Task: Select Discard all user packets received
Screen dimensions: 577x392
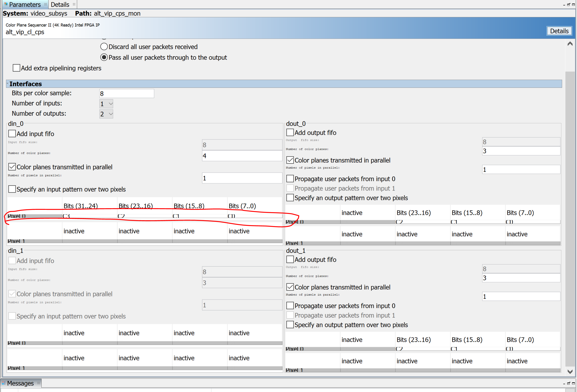Action: tap(104, 47)
